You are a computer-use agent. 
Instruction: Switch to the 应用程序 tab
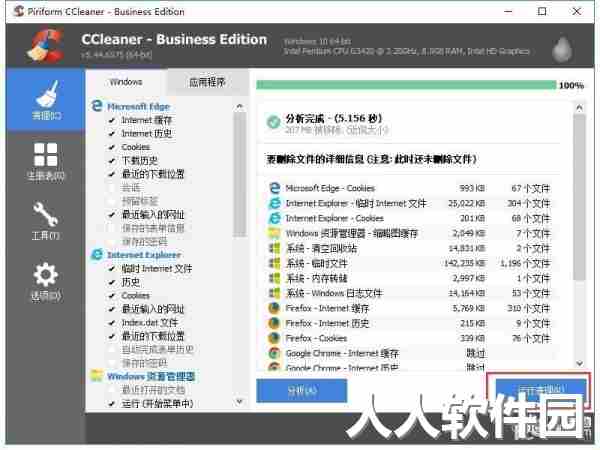pyautogui.click(x=207, y=82)
